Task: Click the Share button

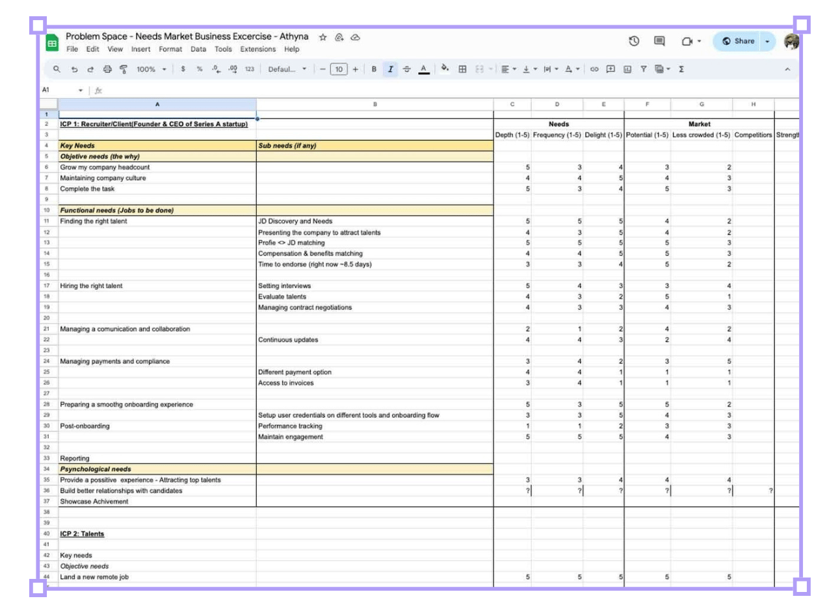Action: [738, 41]
